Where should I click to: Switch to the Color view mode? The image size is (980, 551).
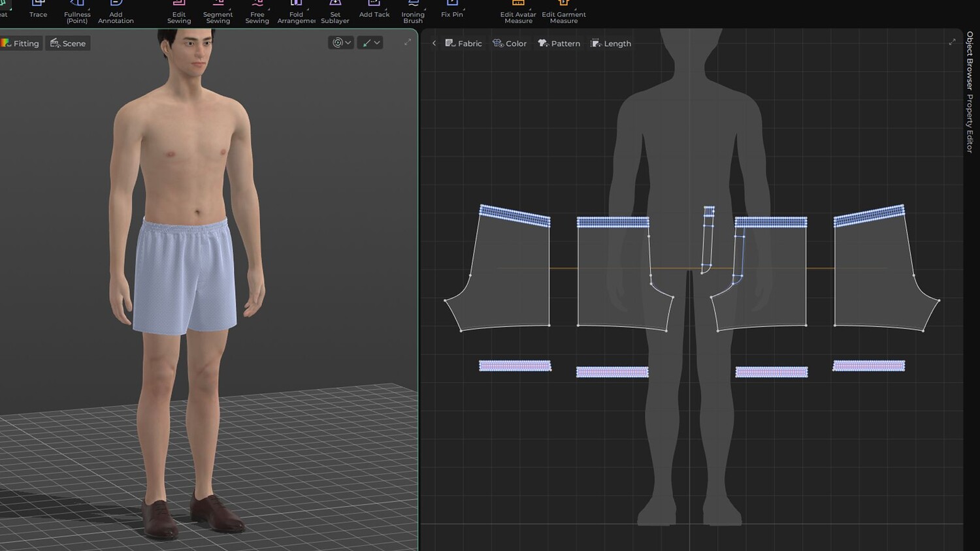pos(510,43)
